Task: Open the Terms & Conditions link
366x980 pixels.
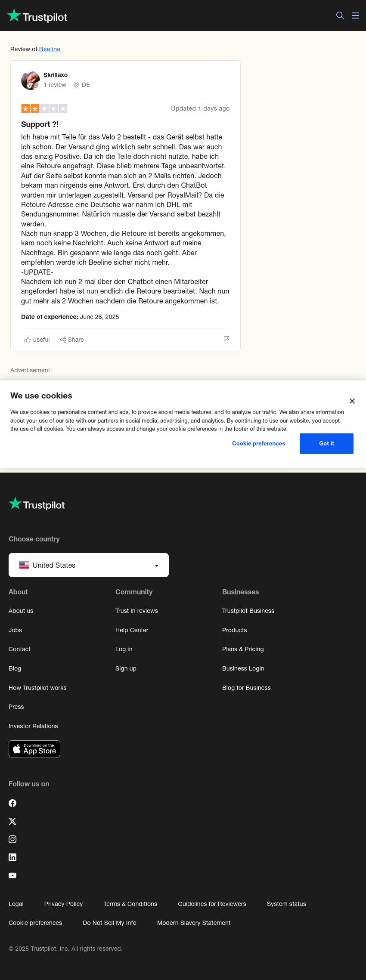Action: click(x=130, y=904)
